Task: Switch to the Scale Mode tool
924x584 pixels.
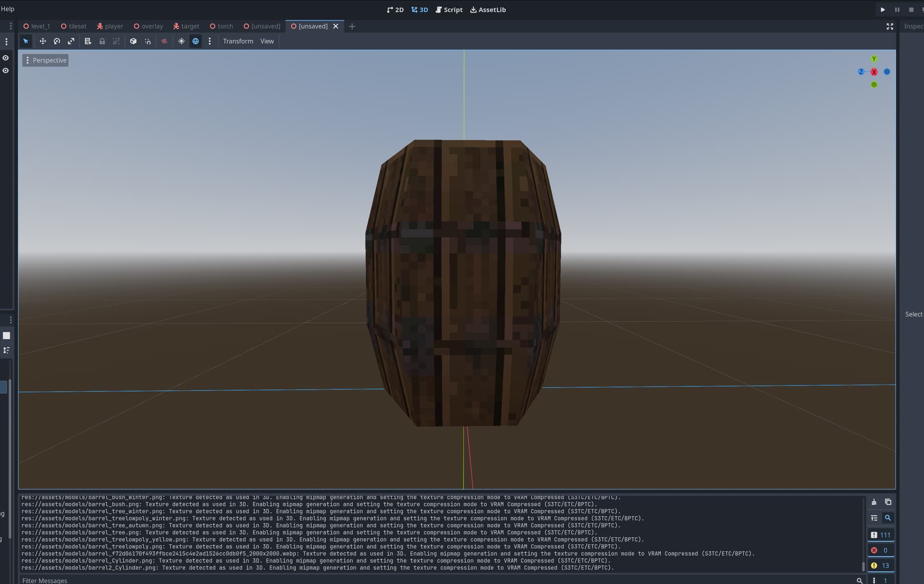Action: pyautogui.click(x=71, y=41)
